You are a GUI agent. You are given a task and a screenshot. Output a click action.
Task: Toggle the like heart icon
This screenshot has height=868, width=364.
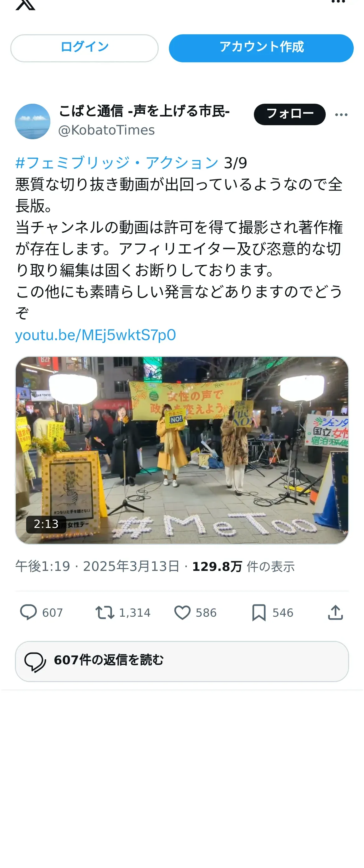point(183,613)
